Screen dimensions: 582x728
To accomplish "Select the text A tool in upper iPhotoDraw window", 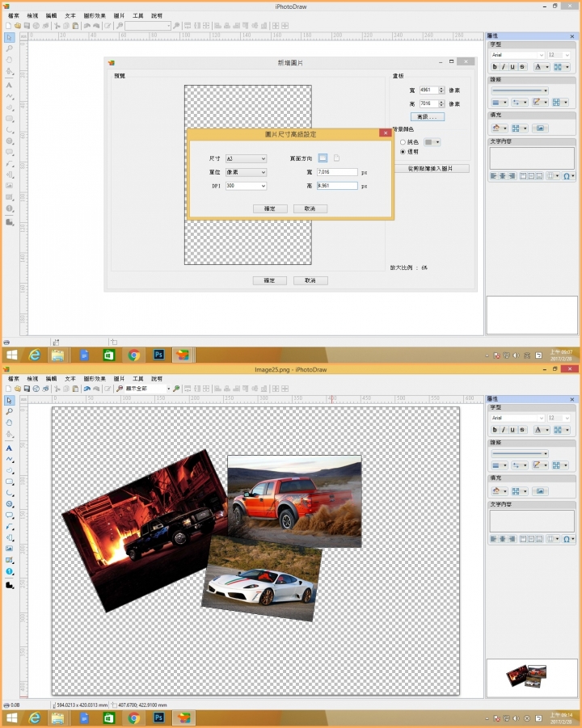I will 9,85.
